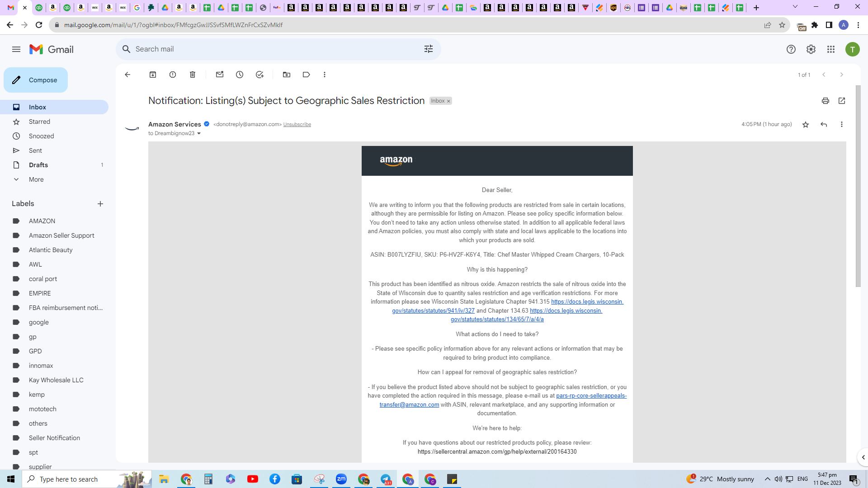Report this email as spam
868x488 pixels.
point(173,75)
